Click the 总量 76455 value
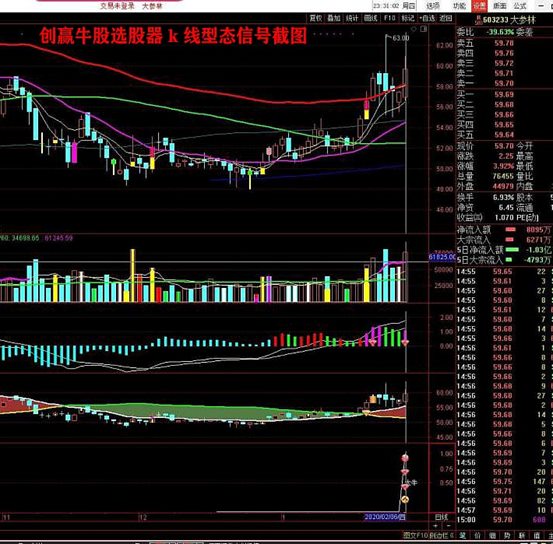Screen dimensions: 553x544 pos(503,176)
